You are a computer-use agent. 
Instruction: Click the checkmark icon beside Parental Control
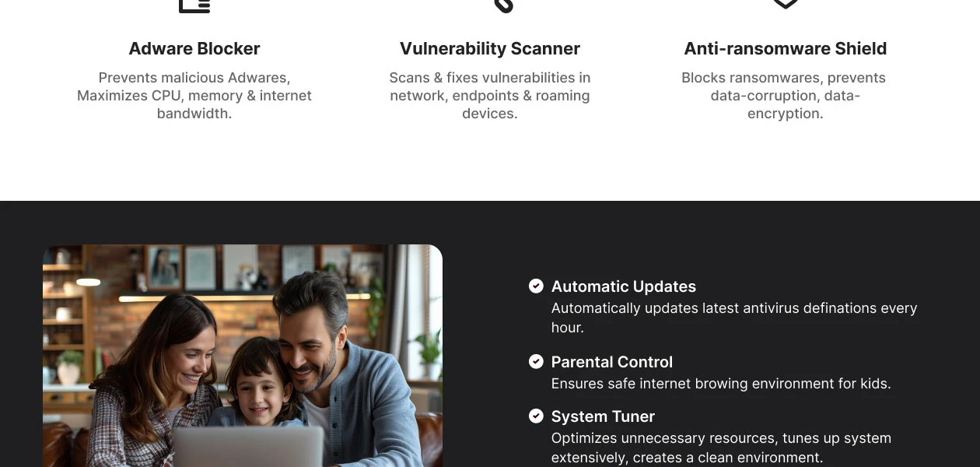(536, 361)
